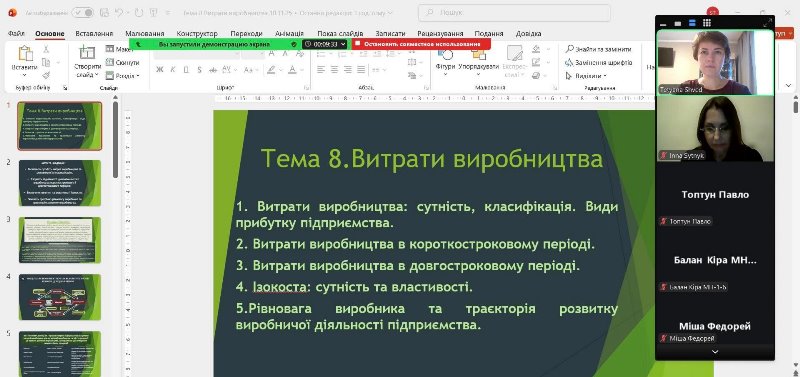Show more participants with down chevron
800x377 pixels.
coord(715,351)
